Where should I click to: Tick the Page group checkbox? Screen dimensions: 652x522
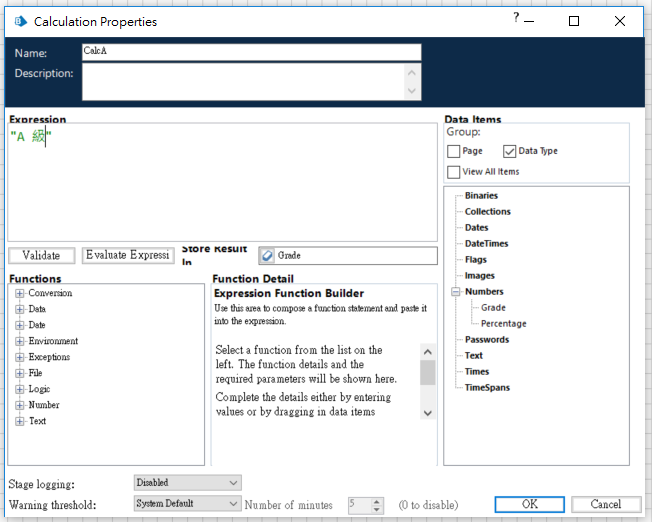tap(453, 151)
